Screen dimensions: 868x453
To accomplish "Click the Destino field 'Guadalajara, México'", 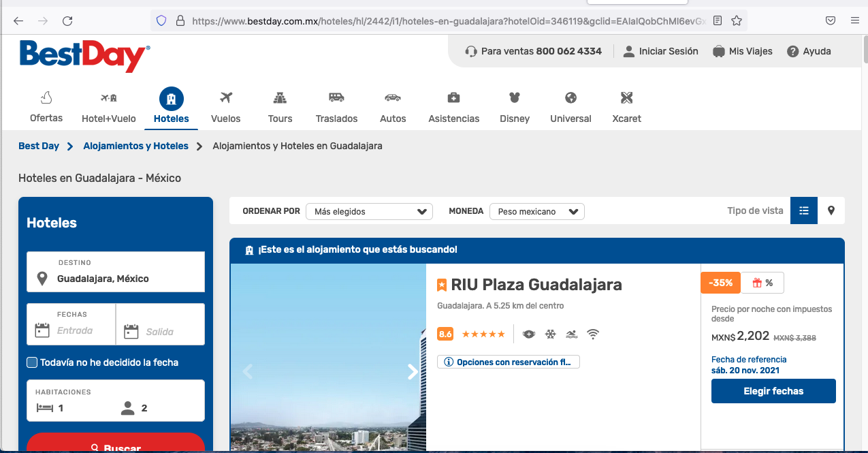I will tap(116, 272).
